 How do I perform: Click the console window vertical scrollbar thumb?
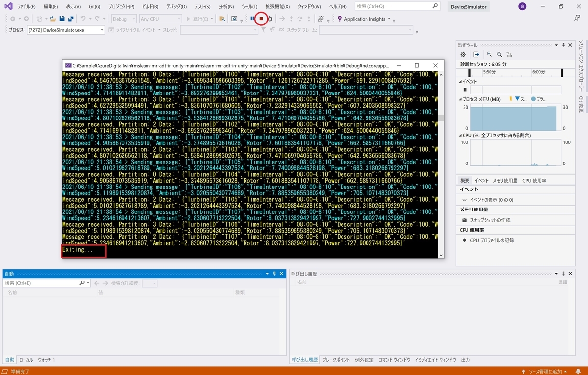(x=441, y=117)
